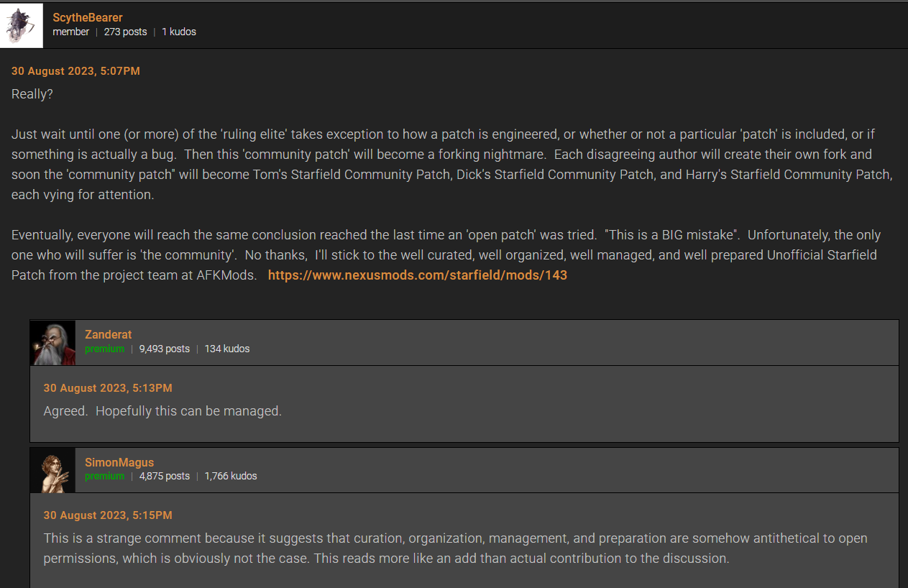This screenshot has width=908, height=588.
Task: Click Zanderat's 9,493 posts count
Action: [x=165, y=349]
